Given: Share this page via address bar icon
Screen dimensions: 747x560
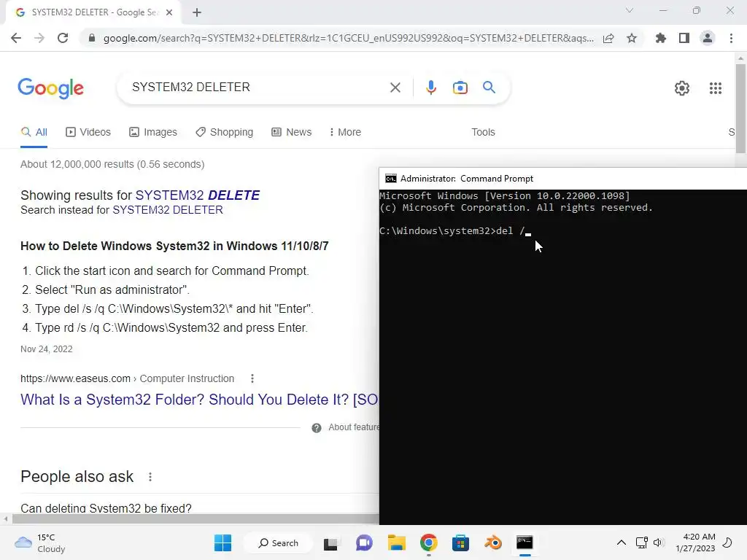Looking at the screenshot, I should [608, 38].
